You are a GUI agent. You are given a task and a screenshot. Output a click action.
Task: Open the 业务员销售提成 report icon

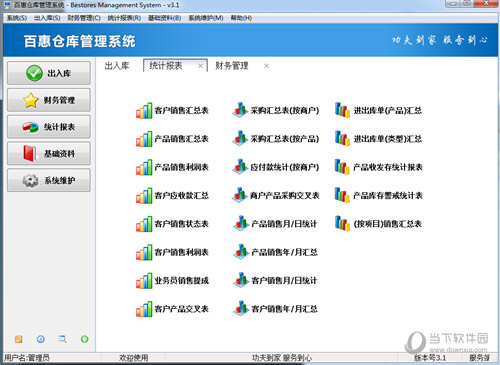tap(144, 280)
